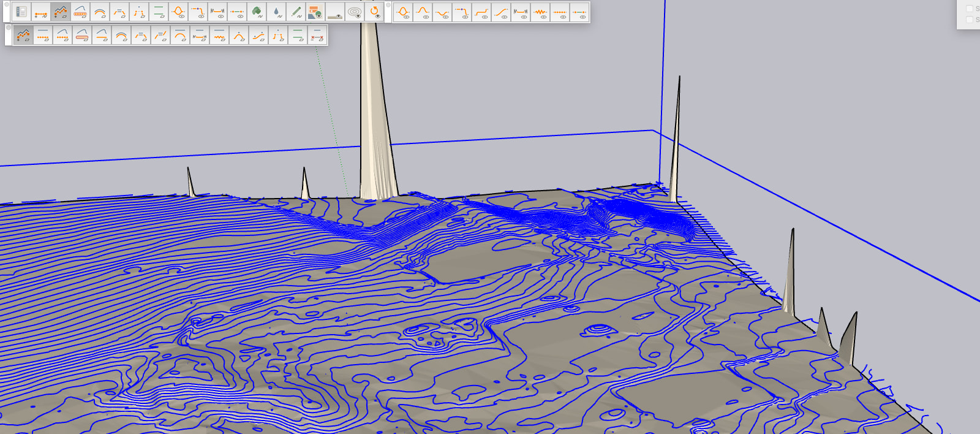Screen dimensions: 980x434
Task: Toggle the flat terrain surface visibility icon
Action: [x=335, y=12]
